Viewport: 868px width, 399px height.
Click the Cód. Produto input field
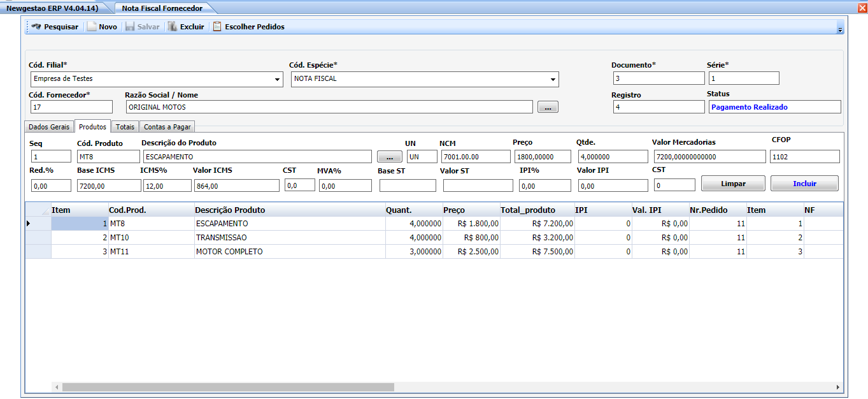108,156
